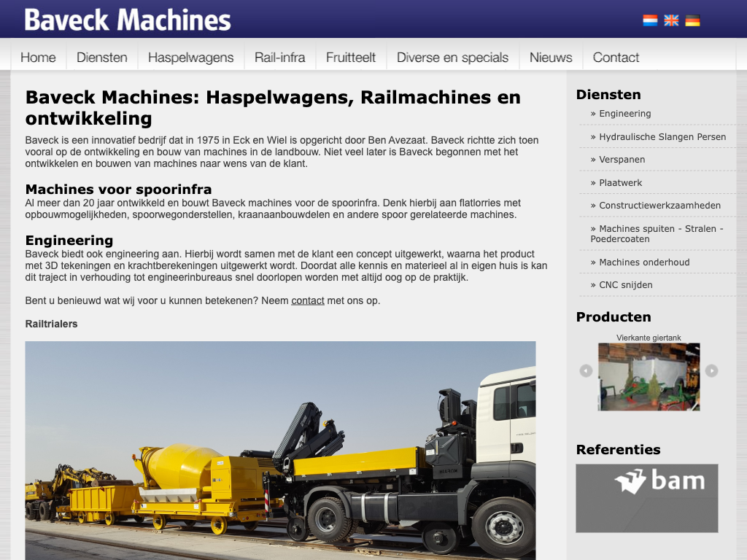The height and width of the screenshot is (560, 747).
Task: Open the Rail-infra section
Action: tap(279, 58)
